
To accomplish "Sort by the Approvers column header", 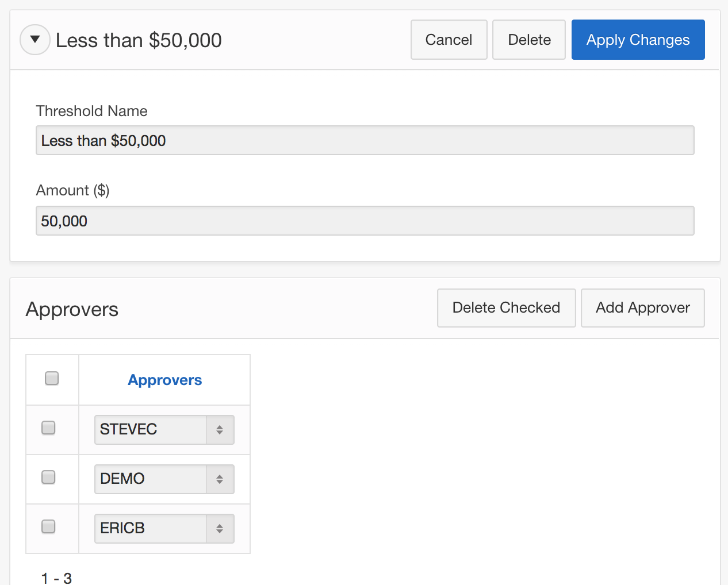I will tap(164, 380).
